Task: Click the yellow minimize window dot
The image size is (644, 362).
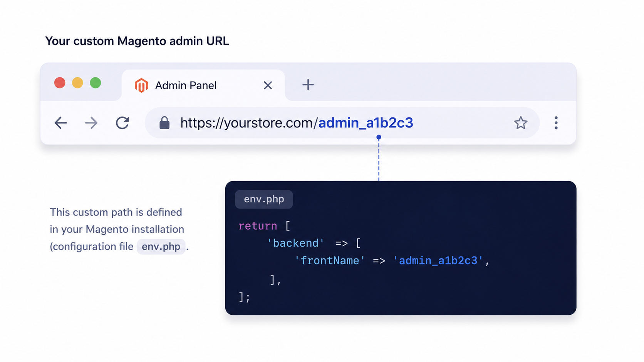Action: tap(77, 83)
